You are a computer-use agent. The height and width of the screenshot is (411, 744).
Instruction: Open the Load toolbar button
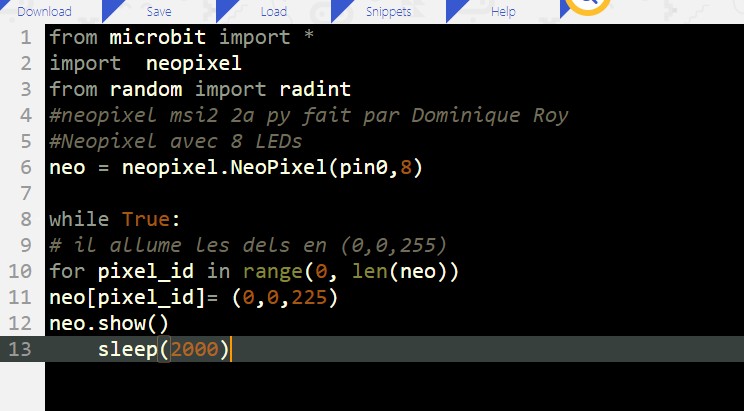pos(274,11)
